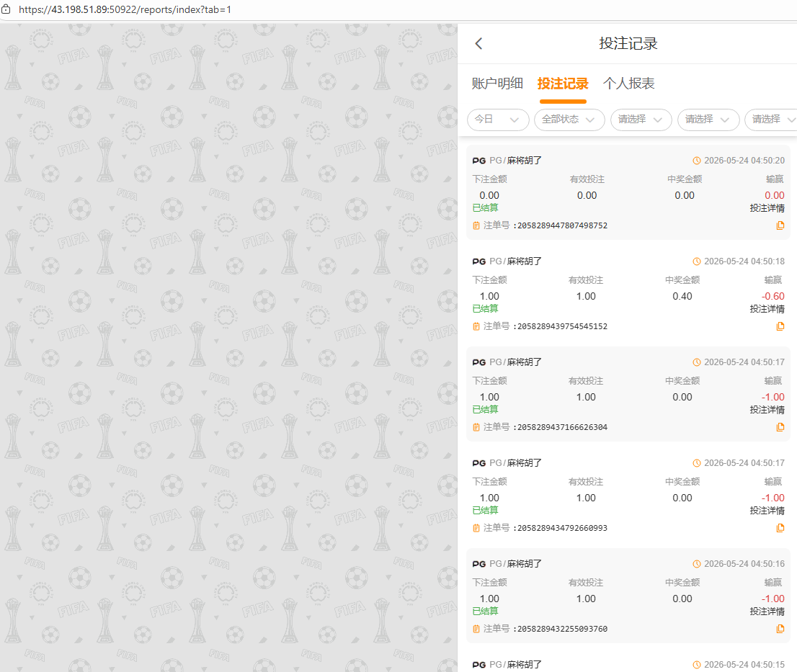Click the red 0.00 win/loss value
The image size is (797, 672).
click(x=774, y=196)
